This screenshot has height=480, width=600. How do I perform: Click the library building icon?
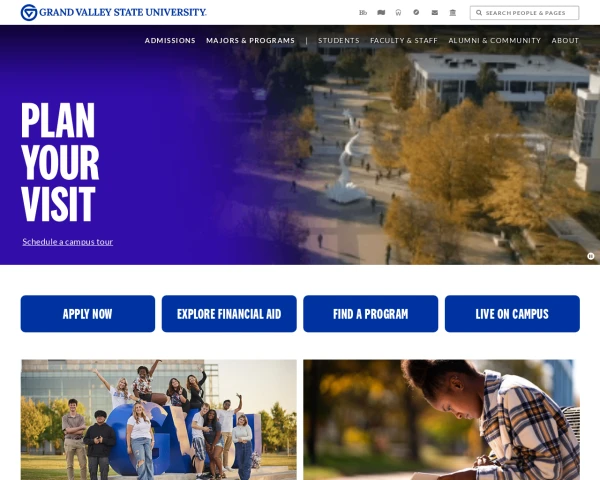point(453,13)
